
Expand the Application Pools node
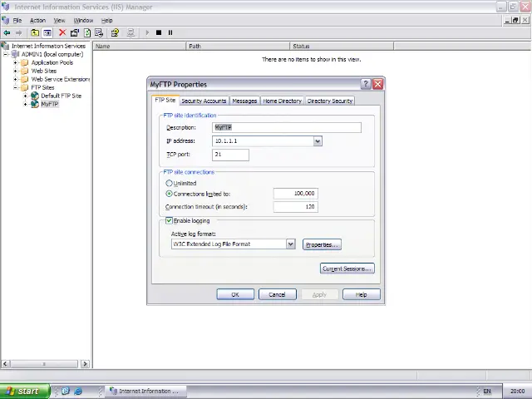(x=15, y=62)
